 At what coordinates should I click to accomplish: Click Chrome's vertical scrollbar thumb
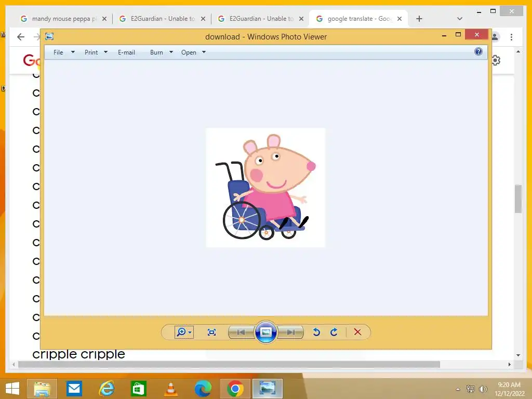coord(518,199)
